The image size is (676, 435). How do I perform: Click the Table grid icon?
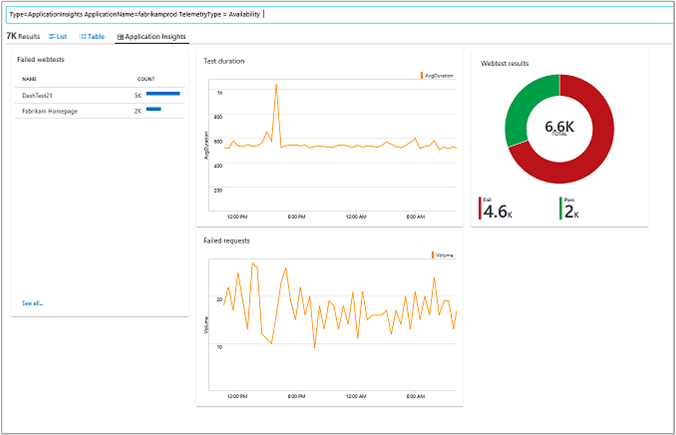[83, 37]
